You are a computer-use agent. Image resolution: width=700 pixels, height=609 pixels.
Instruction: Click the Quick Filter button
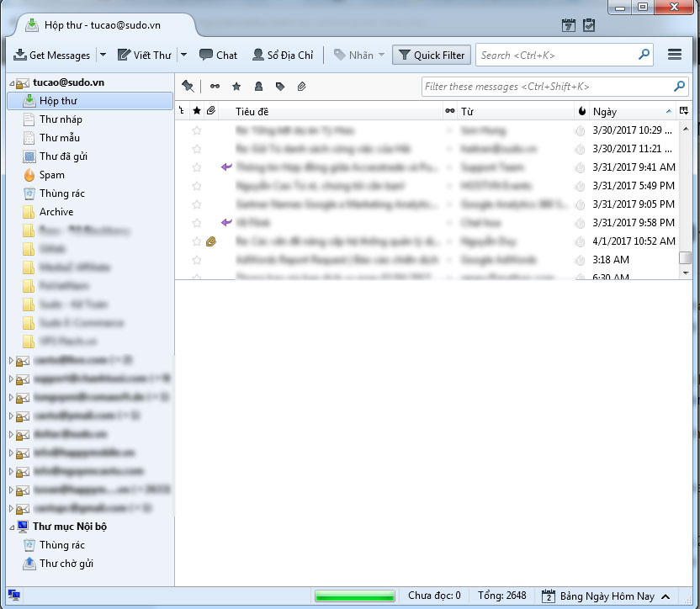(431, 55)
